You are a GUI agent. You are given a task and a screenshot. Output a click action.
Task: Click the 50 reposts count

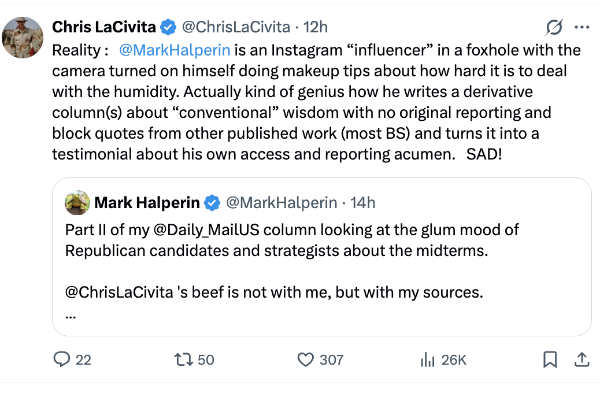[x=206, y=360]
